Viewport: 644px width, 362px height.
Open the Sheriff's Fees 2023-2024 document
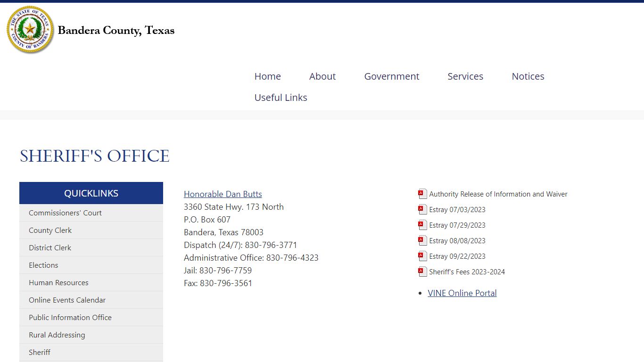coord(467,272)
